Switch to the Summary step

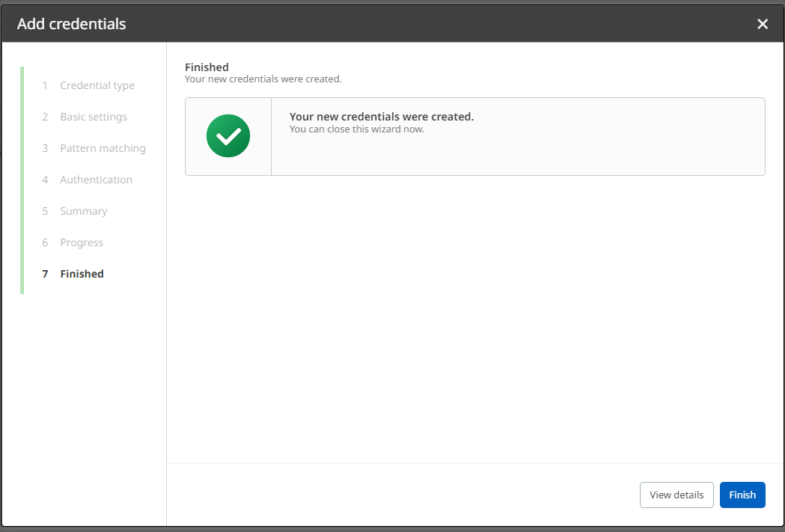click(84, 211)
